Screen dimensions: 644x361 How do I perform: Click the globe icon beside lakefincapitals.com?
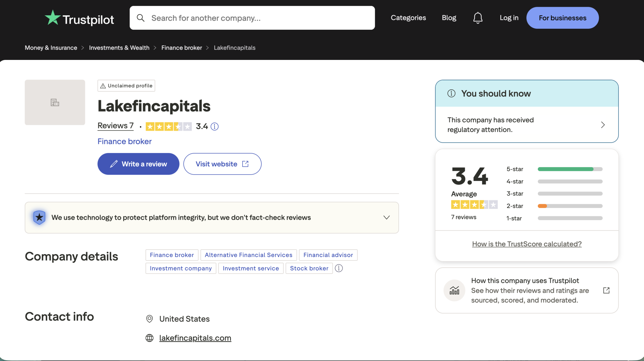150,338
